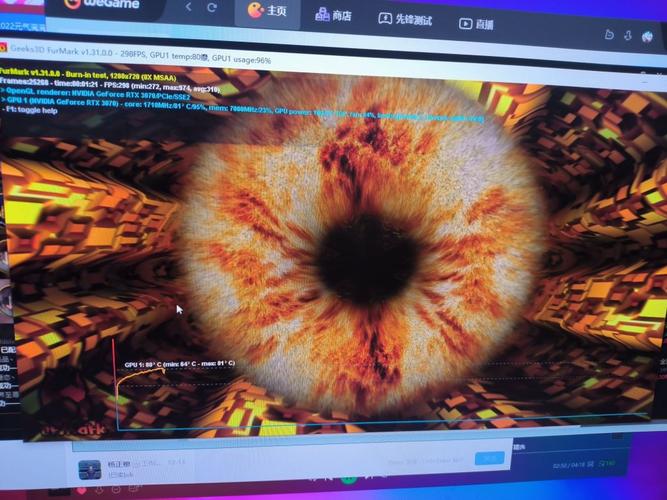Select the 直播 live stream tab
Image resolution: width=667 pixels, height=500 pixels.
[x=476, y=24]
